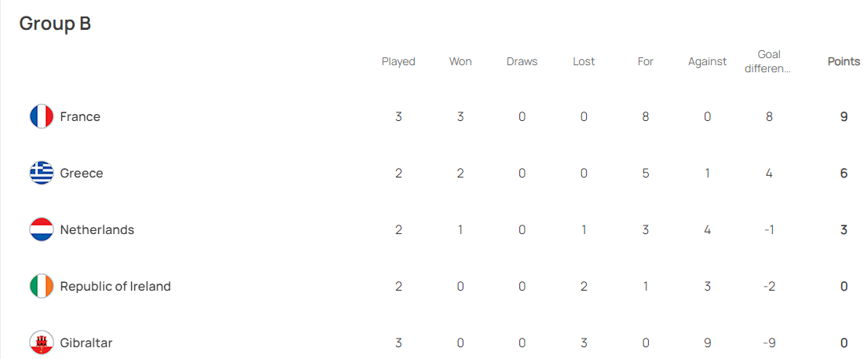Viewport: 868px width, 359px height.
Task: Click the For goals column header
Action: [x=646, y=61]
